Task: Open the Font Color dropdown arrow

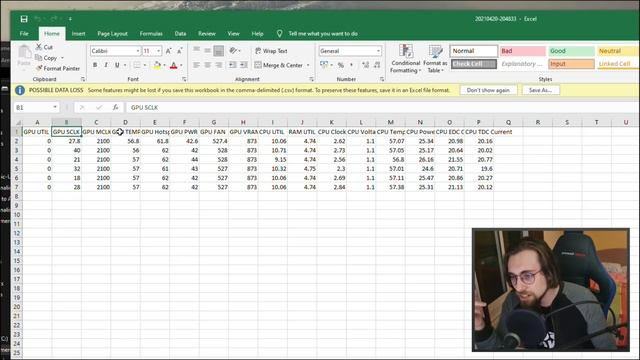Action: point(181,65)
